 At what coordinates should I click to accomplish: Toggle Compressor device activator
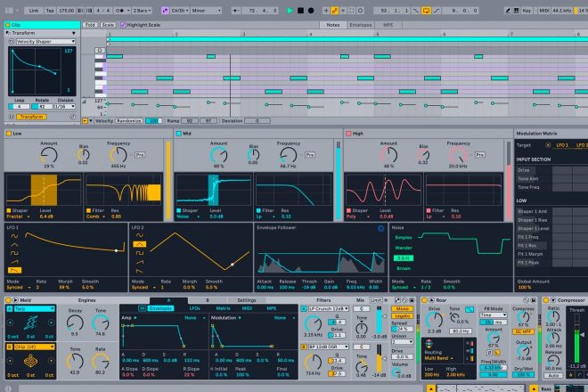click(545, 300)
